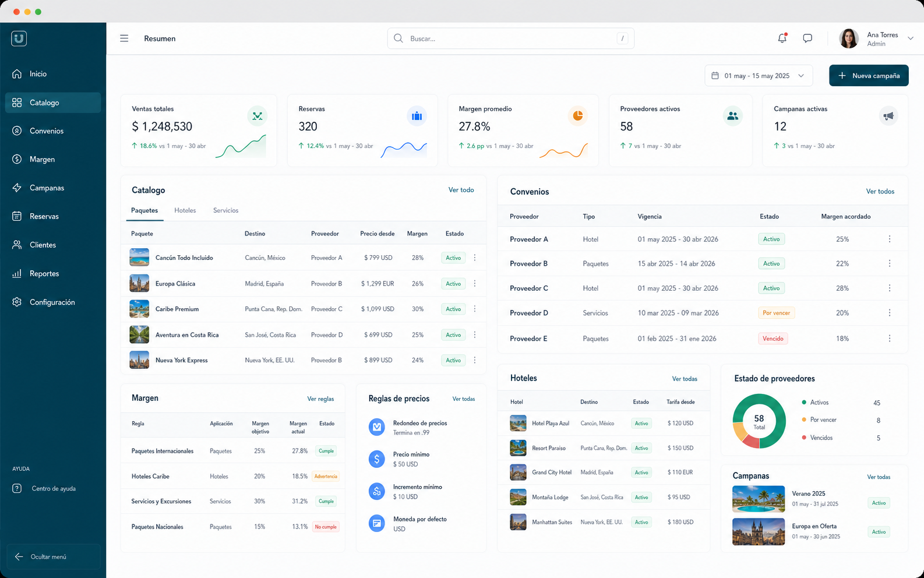Viewport: 924px width, 578px height.
Task: Click Ver reglas in Margen
Action: pos(320,399)
